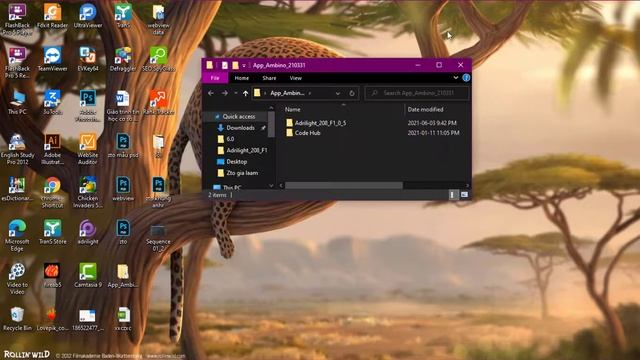Select the Adobe Photoshop desktop shortcut

click(88, 105)
